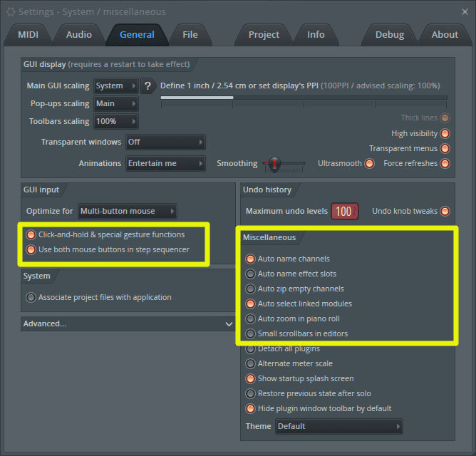Viewport: 476px width, 456px height.
Task: Open the Animations dropdown
Action: click(165, 163)
